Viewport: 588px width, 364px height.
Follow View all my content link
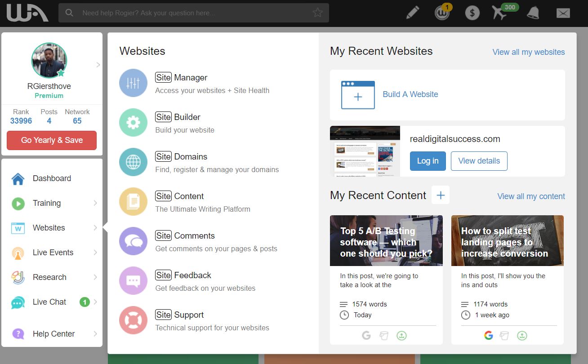(x=531, y=196)
